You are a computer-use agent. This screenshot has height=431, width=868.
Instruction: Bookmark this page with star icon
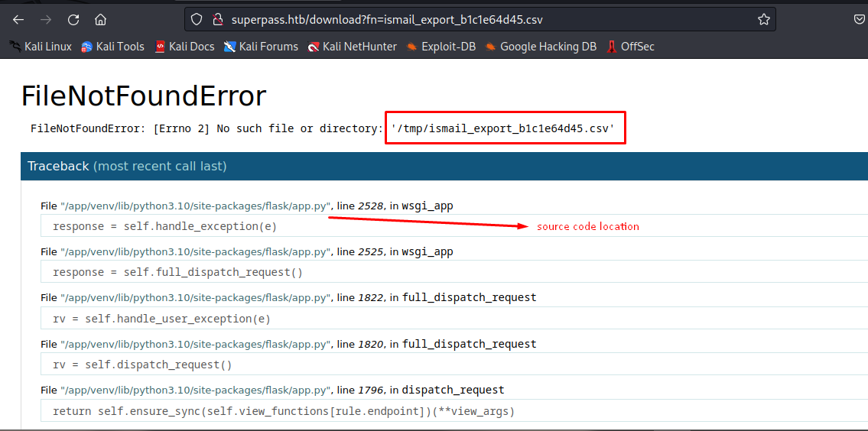[763, 19]
